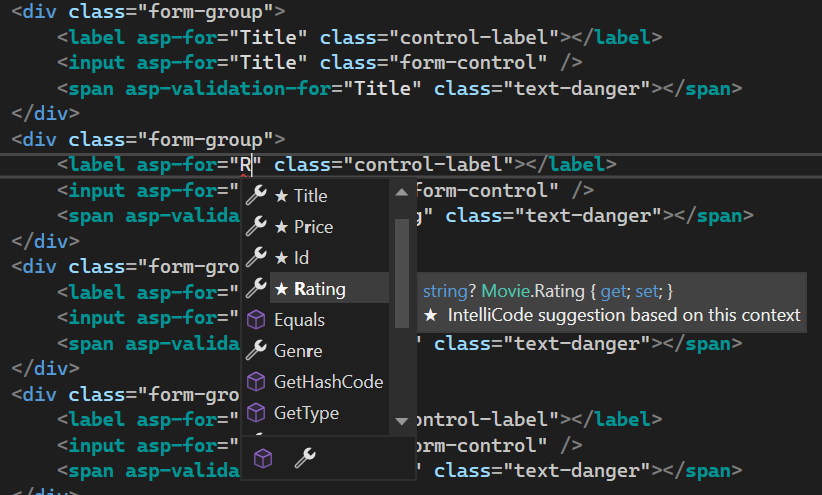Click the wrench icon next to Rating
The height and width of the screenshot is (495, 822).
256,289
